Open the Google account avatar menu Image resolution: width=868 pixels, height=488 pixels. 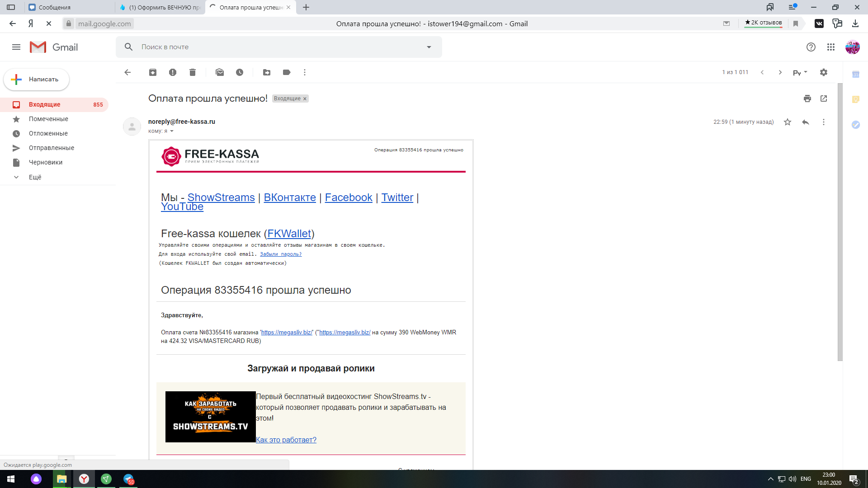tap(853, 47)
